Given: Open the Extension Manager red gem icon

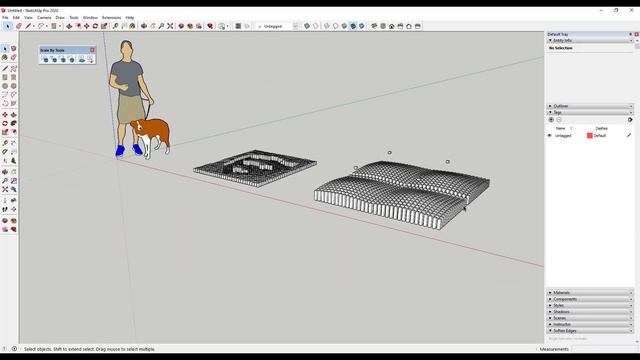Looking at the screenshot, I should (210, 26).
